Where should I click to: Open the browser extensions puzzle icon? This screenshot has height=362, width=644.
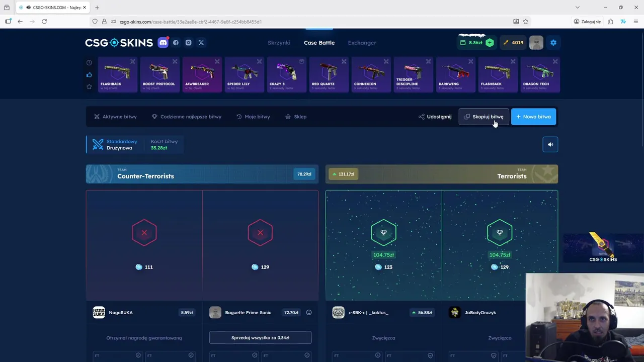(610, 22)
